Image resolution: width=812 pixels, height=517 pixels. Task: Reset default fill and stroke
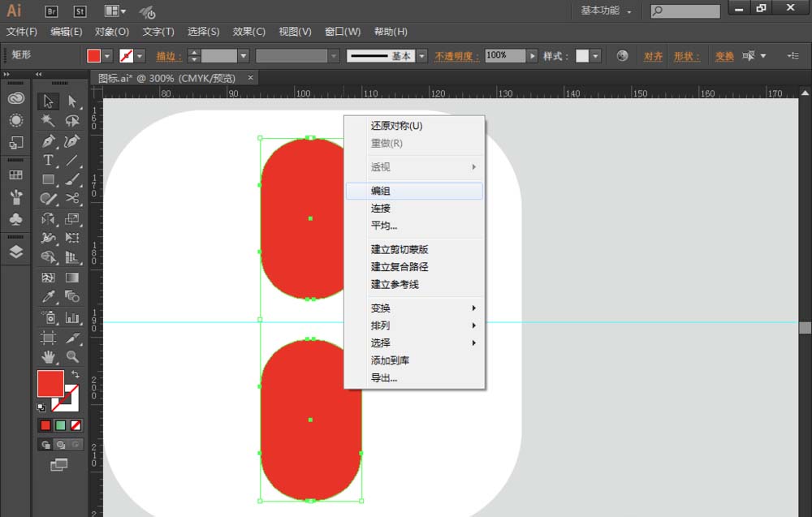point(41,407)
